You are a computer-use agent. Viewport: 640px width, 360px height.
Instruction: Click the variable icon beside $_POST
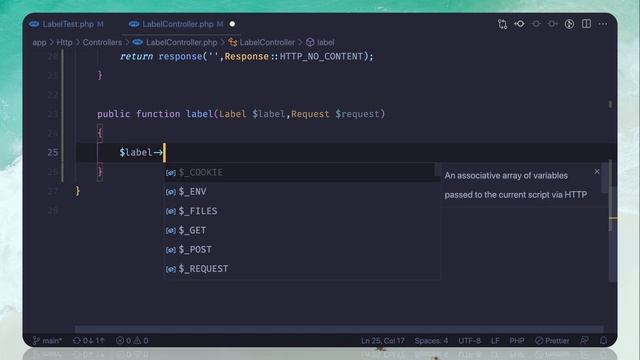pos(171,250)
